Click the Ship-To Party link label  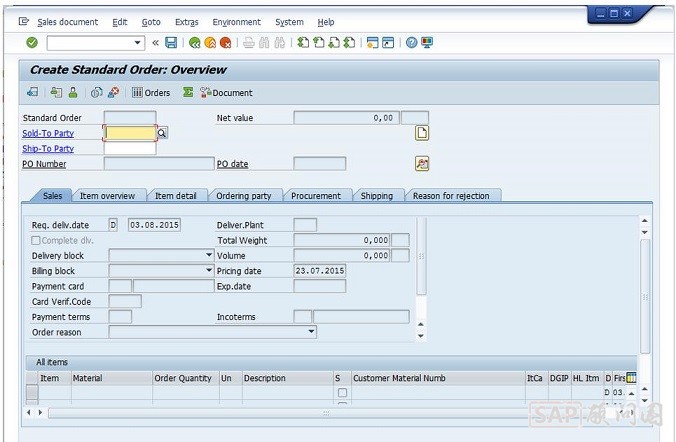(x=48, y=149)
